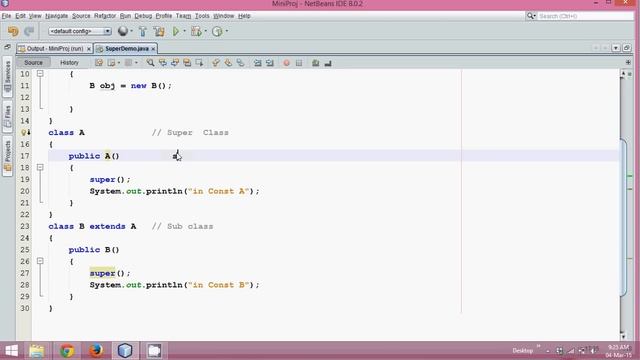Select the SuperDemo.java tab
Viewport: 640px width, 360px height.
pos(127,49)
